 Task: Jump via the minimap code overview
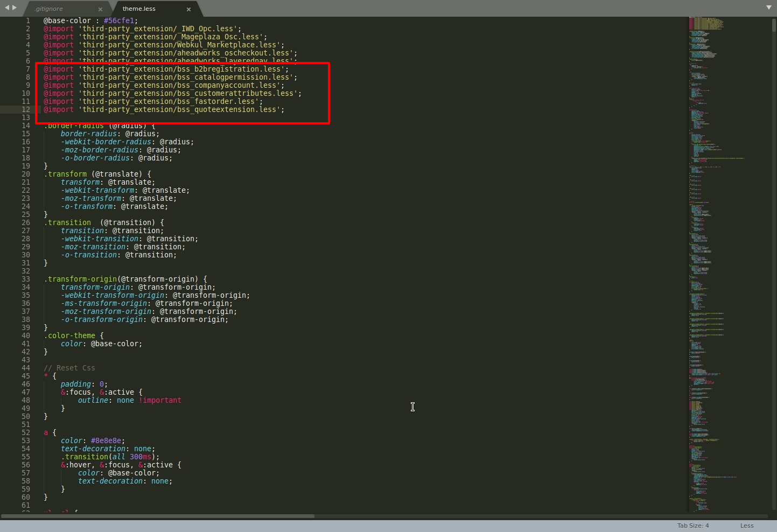(x=730, y=264)
